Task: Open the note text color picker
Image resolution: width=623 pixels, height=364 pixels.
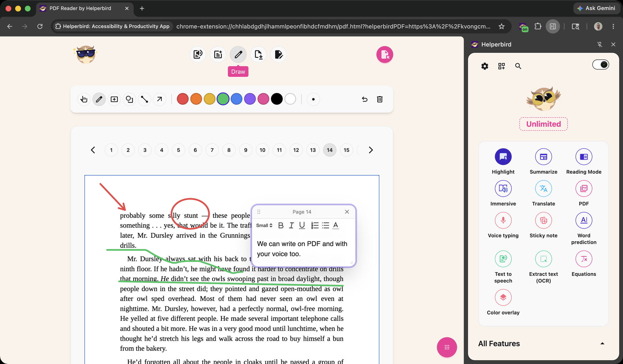Action: point(336,225)
